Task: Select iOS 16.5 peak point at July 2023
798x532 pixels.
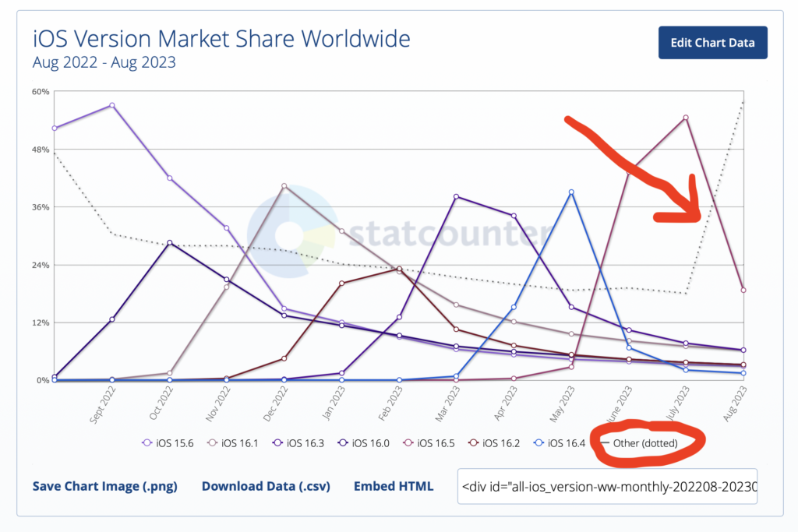Action: [686, 118]
